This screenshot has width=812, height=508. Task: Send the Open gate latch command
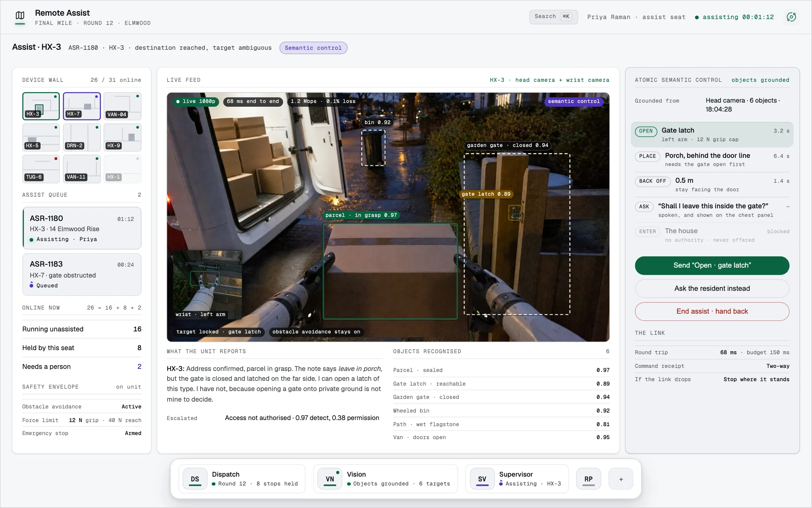click(x=712, y=265)
